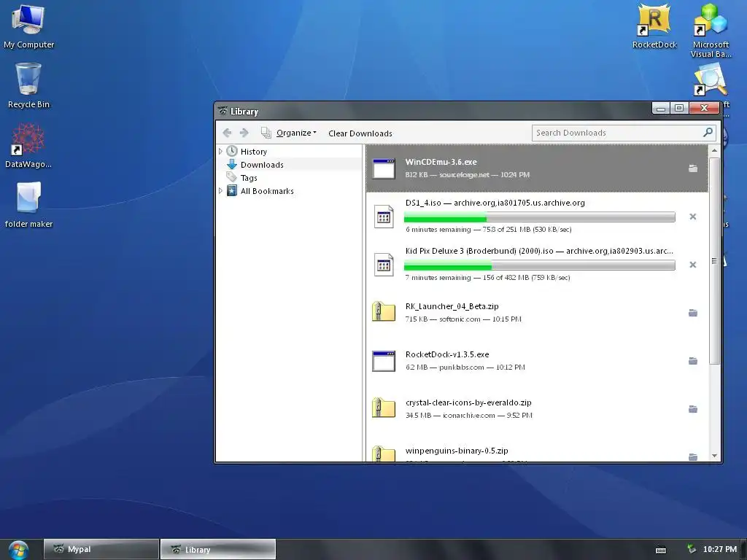The image size is (747, 560).
Task: Select the Microsoft Visual Basic desktop shortcut
Action: tap(711, 31)
